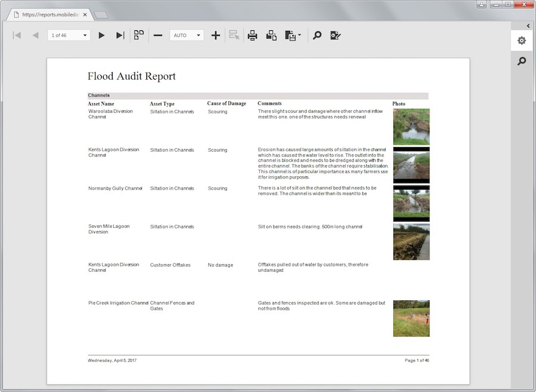The width and height of the screenshot is (536, 392).
Task: Click the browser user profile button
Action: point(481,4)
